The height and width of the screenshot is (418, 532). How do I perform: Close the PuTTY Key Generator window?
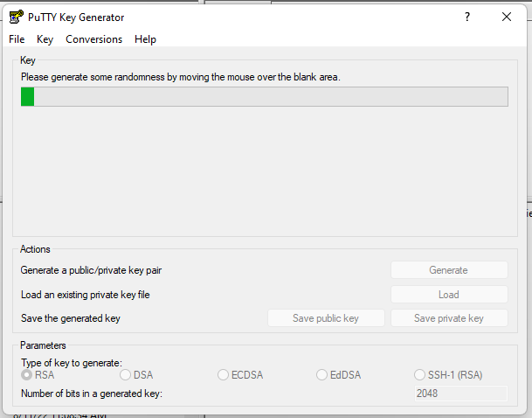pos(506,17)
